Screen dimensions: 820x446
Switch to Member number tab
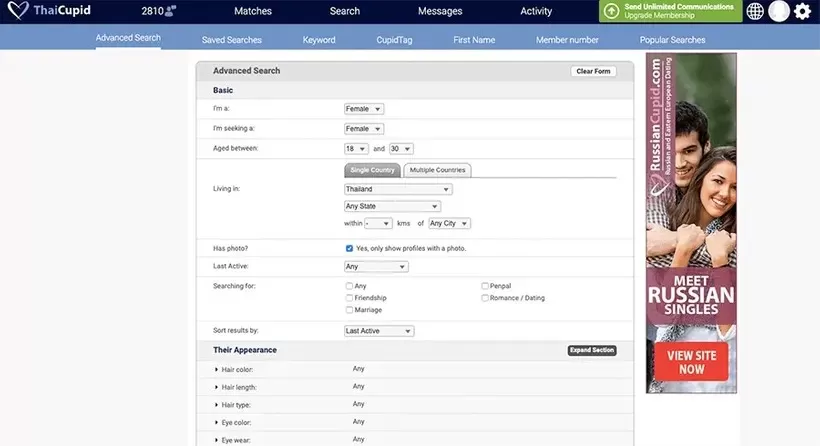coord(567,40)
